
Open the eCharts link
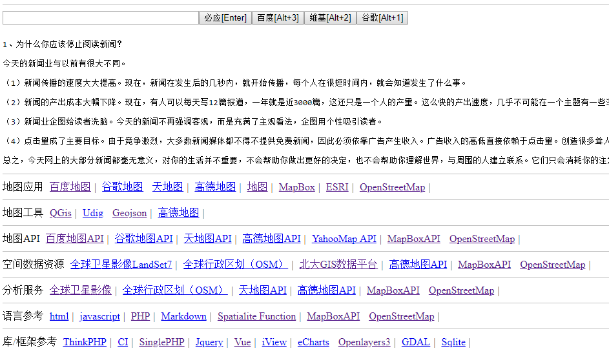[x=313, y=342]
